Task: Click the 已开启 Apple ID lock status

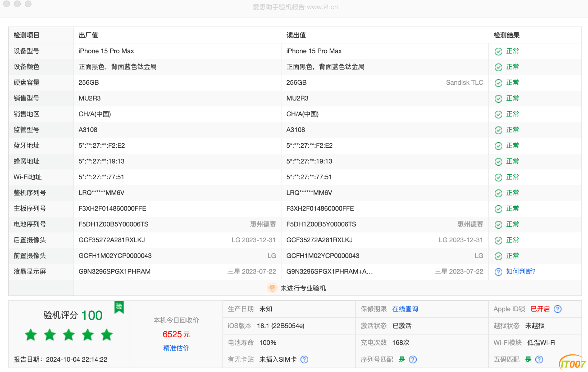Action: click(540, 309)
